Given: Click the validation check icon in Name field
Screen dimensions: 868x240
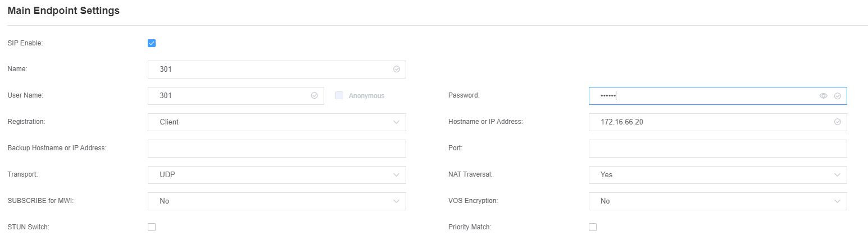Looking at the screenshot, I should coord(396,70).
